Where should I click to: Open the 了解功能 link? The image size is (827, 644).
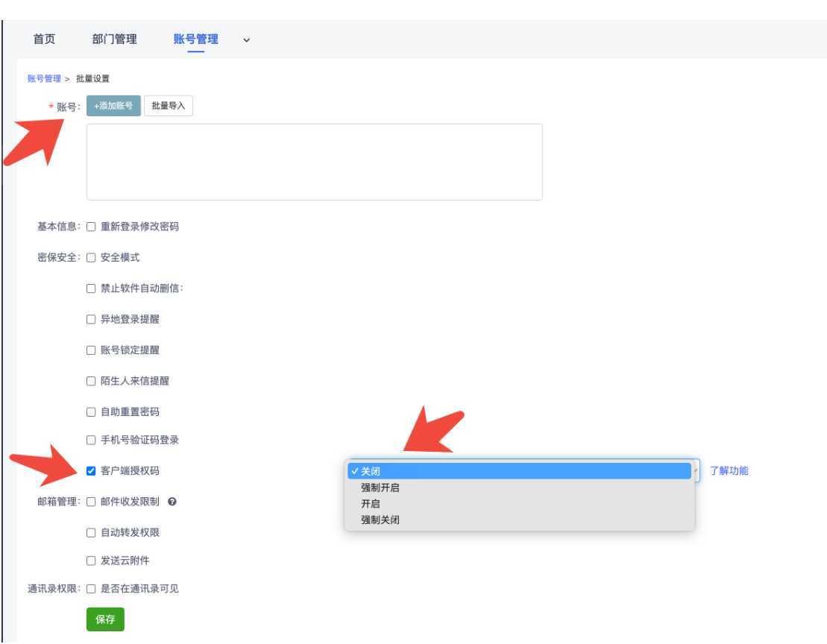729,470
